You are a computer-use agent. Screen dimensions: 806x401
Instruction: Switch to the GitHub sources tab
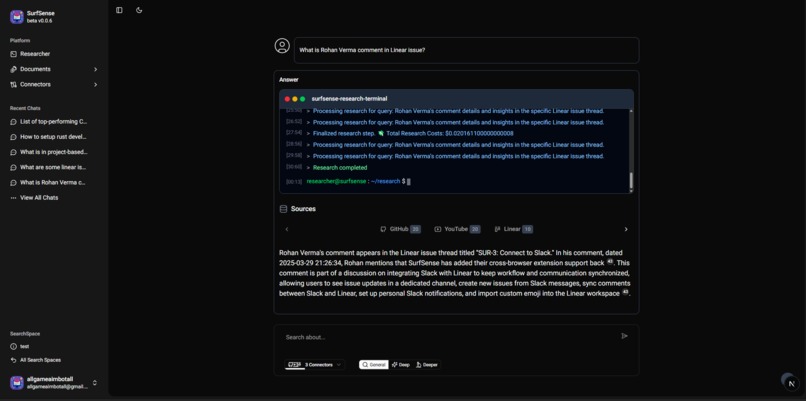point(400,229)
